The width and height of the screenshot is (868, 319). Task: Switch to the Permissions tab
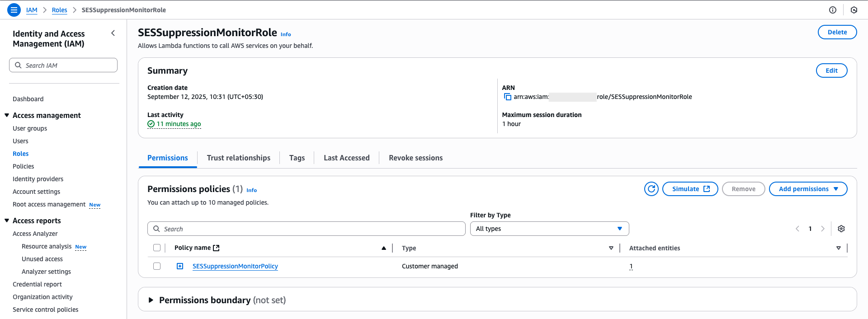tap(168, 158)
